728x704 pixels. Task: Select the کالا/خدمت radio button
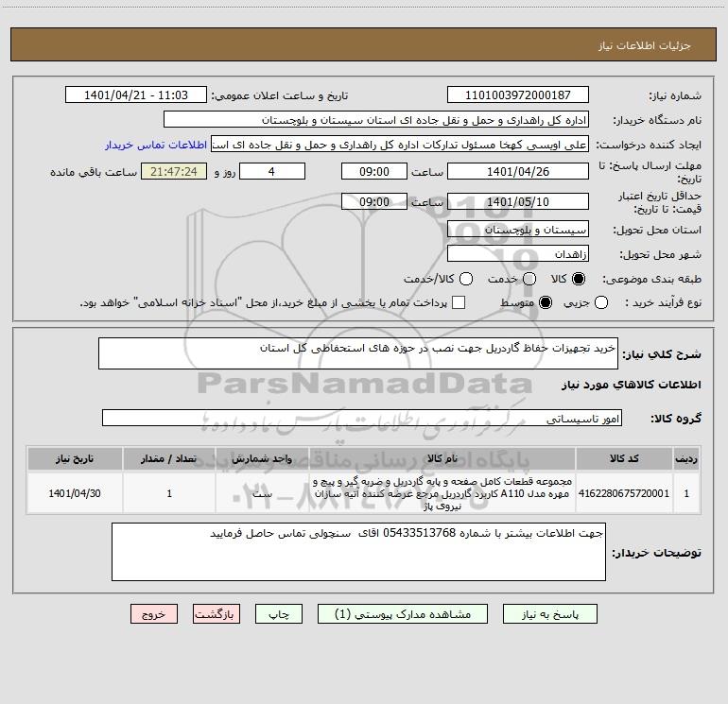[x=466, y=279]
